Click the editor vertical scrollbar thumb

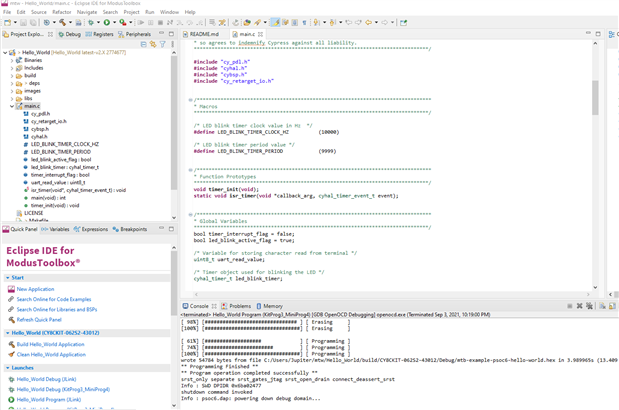coord(595,98)
